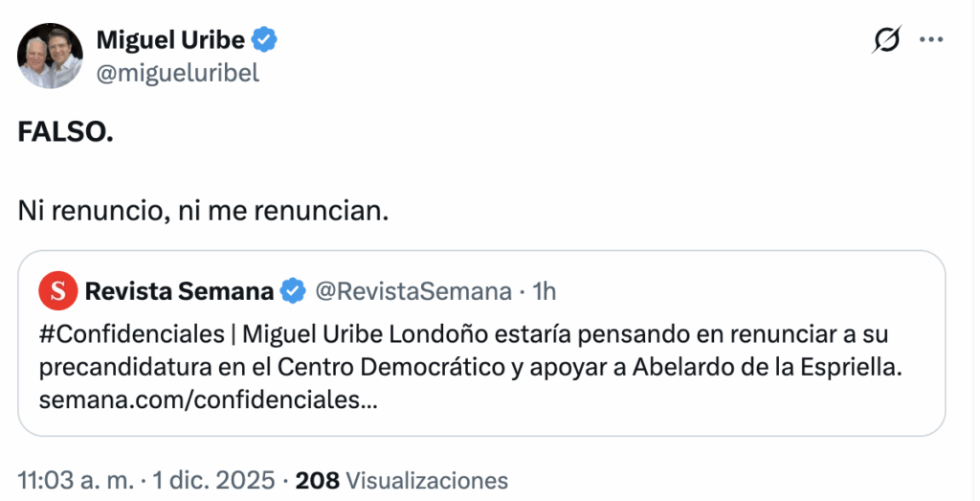Open the @RevistaSemana handle

[412, 291]
